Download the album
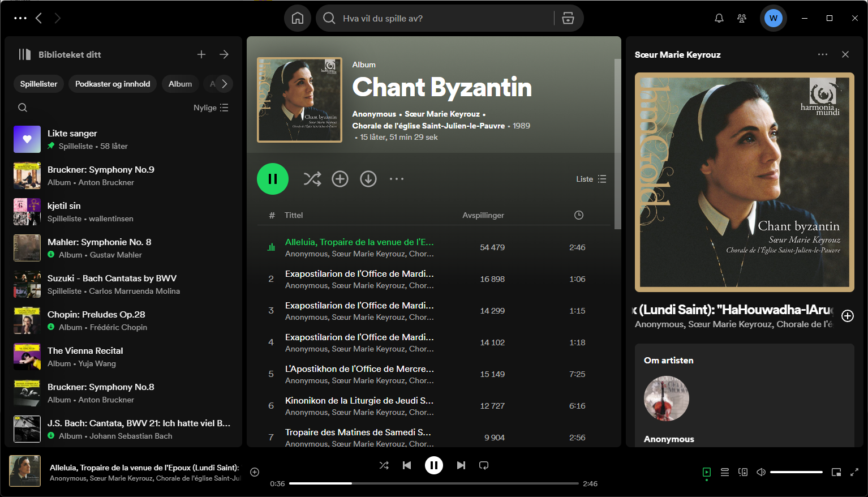This screenshot has height=497, width=868. [368, 179]
